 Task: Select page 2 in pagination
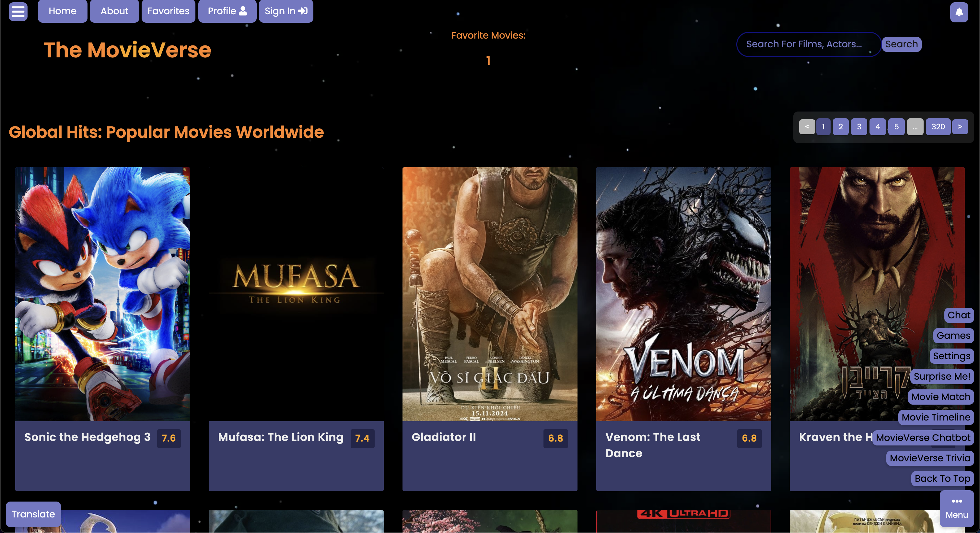(x=841, y=127)
